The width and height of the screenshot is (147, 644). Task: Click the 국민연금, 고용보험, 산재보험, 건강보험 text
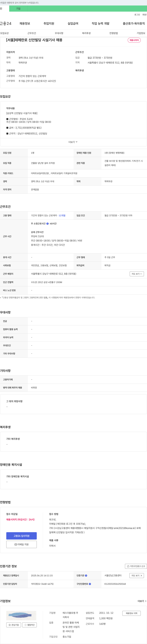[49, 265]
